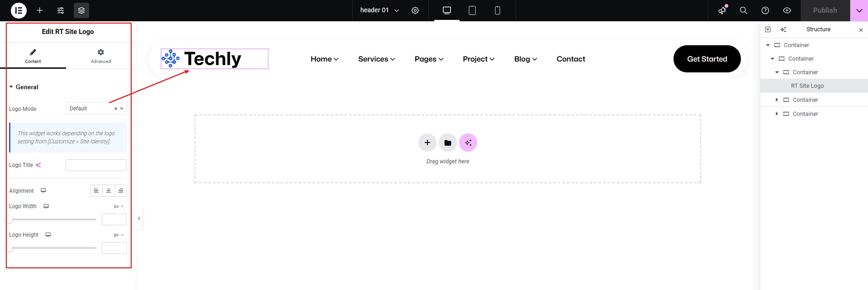Screen dimensions: 868x290
Task: Open the header 01 document dropdown
Action: (380, 10)
